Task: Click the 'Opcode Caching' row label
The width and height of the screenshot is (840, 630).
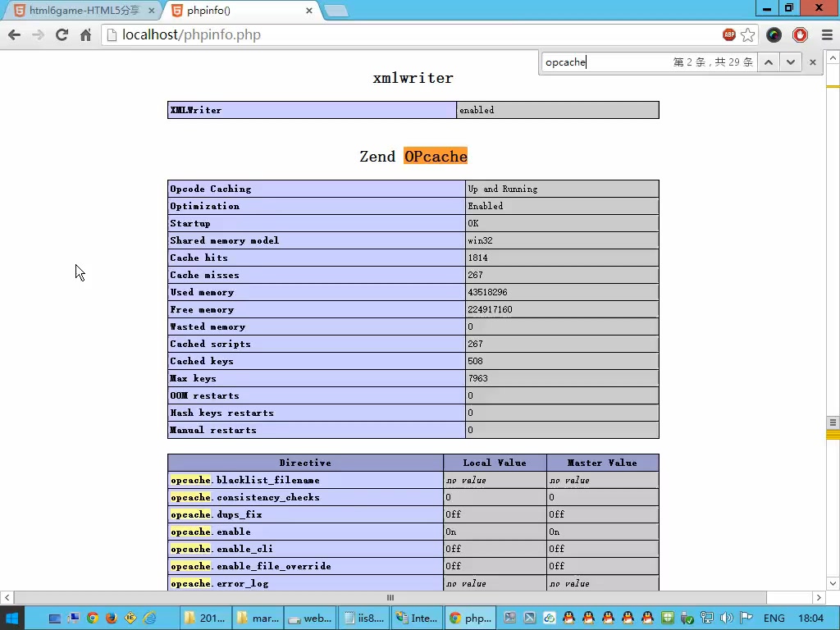Action: 211,189
